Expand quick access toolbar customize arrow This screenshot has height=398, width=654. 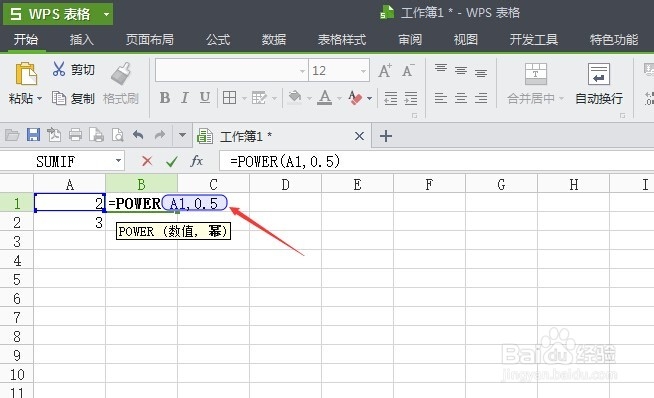pyautogui.click(x=182, y=135)
